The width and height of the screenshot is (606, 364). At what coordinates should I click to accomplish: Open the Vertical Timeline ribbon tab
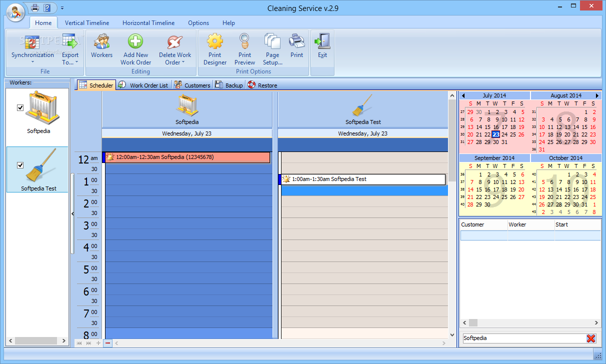point(87,23)
